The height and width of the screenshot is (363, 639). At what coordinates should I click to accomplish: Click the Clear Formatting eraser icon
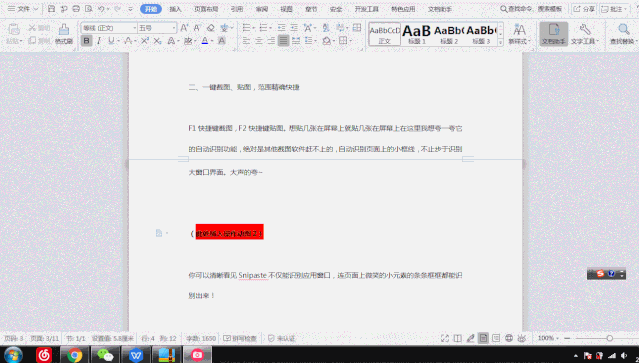pos(211,28)
